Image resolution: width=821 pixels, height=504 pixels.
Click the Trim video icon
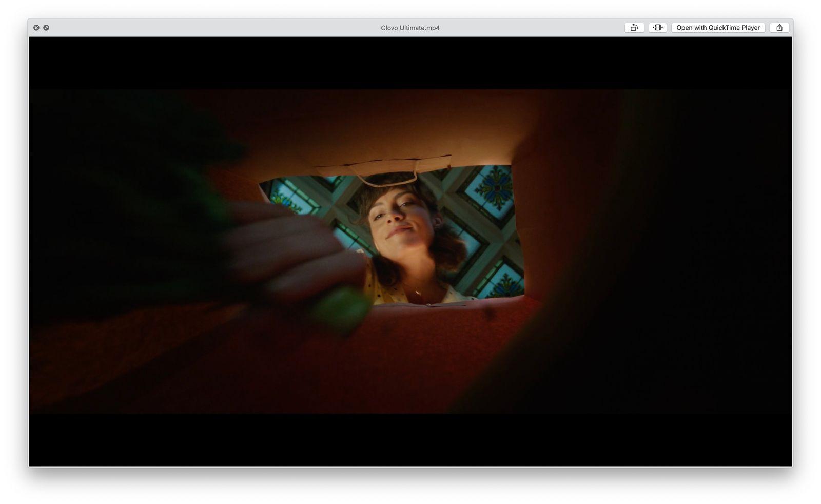658,28
